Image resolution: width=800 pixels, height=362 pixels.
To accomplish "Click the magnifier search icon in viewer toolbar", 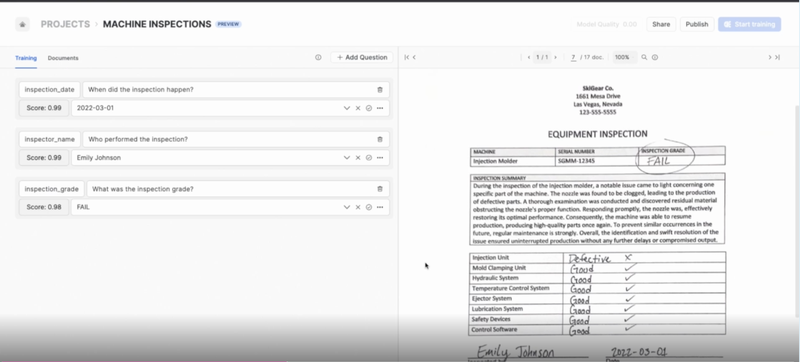I will pos(644,58).
